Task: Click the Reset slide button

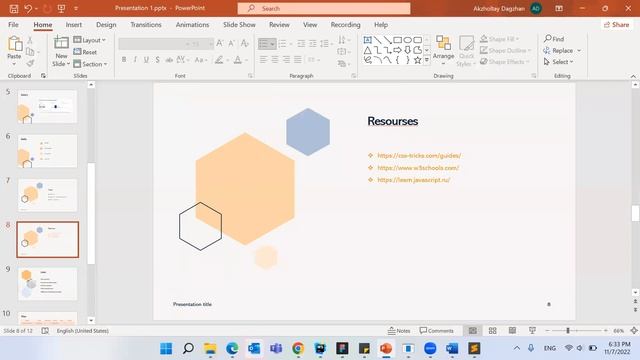Action: tap(85, 52)
